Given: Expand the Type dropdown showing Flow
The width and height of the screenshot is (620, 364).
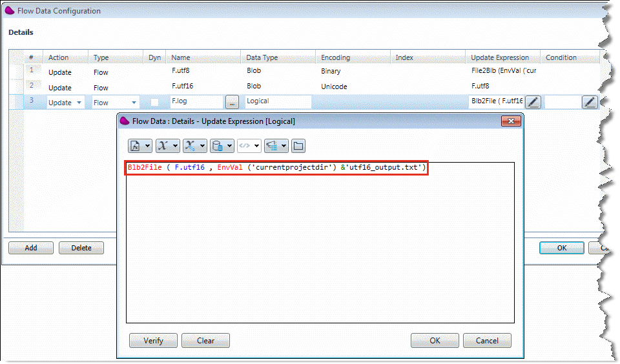Looking at the screenshot, I should tap(134, 103).
